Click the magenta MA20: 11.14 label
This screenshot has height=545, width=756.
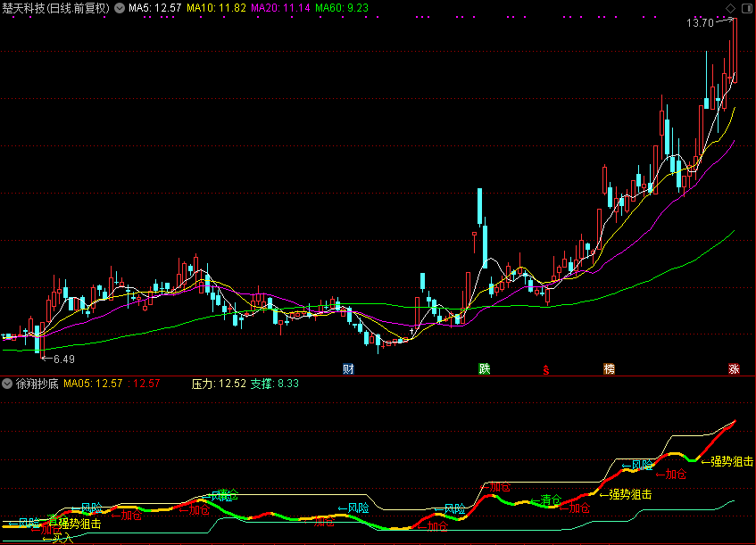point(280,8)
